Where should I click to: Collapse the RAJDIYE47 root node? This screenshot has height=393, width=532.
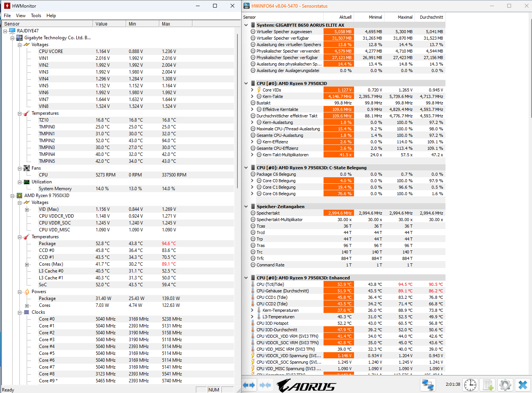5,31
